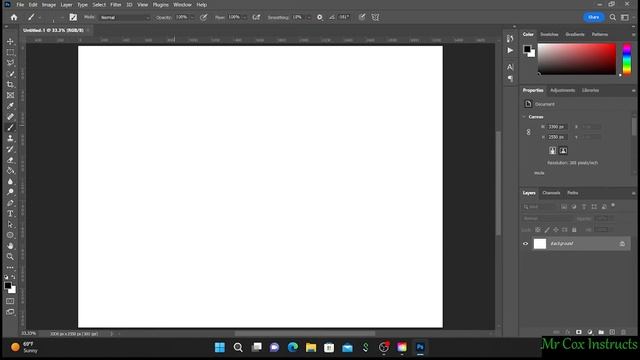Switch canvas to portrait orientation
Viewport: 640px width, 360px height.
pos(553,151)
